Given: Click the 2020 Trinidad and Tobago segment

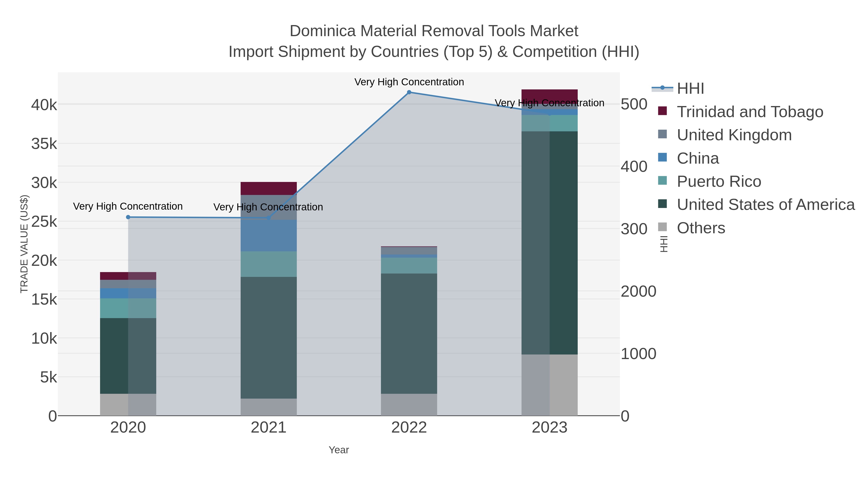Looking at the screenshot, I should (128, 276).
